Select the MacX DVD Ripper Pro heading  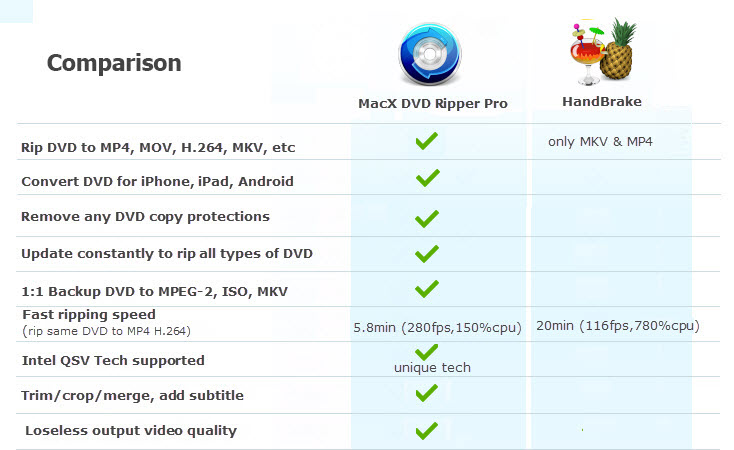(x=433, y=103)
